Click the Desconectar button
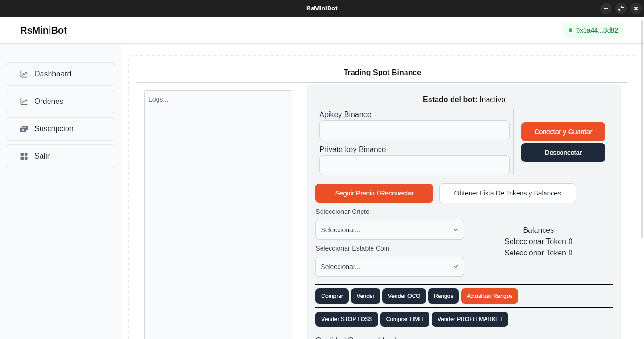 [x=563, y=153]
